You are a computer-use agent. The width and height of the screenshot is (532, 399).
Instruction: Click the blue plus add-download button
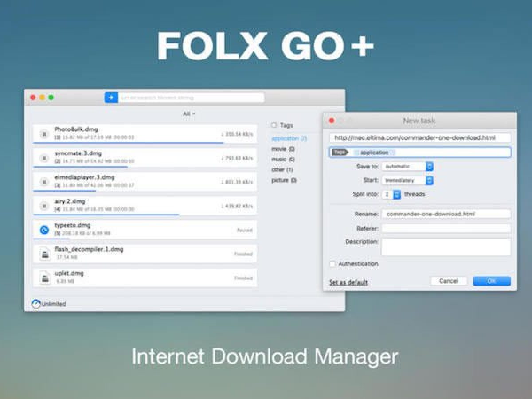(111, 97)
